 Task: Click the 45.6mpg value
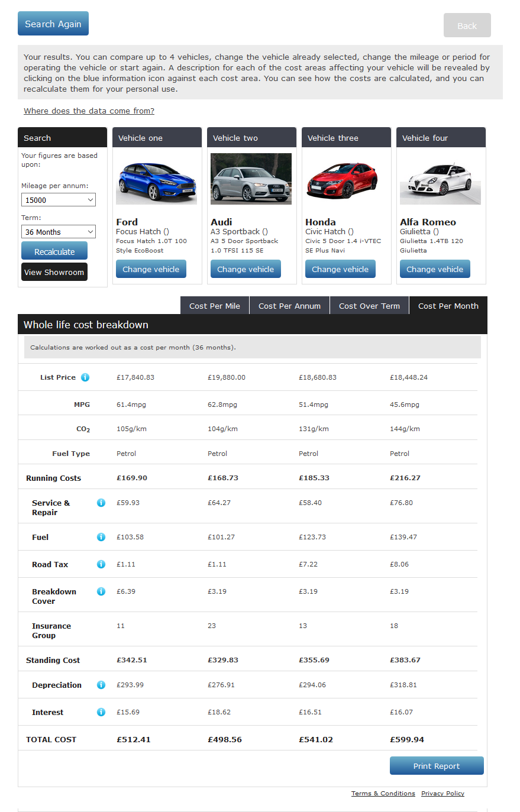[x=405, y=405]
